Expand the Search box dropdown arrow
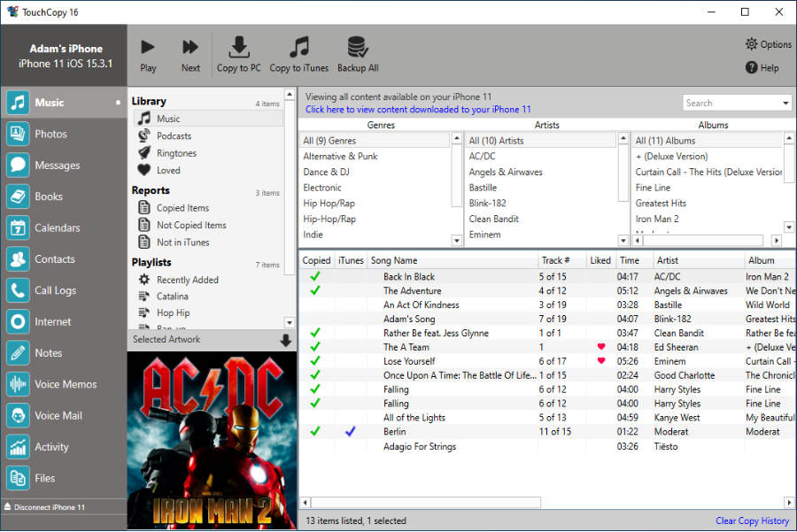Image resolution: width=797 pixels, height=532 pixels. point(785,104)
